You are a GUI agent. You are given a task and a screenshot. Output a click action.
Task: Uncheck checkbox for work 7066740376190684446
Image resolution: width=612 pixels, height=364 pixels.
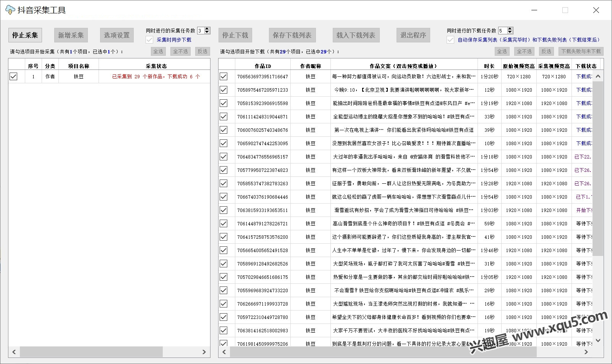(223, 197)
